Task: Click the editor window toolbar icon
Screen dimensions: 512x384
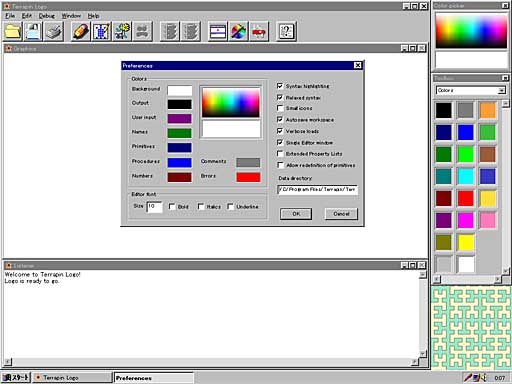Action: pyautogui.click(x=101, y=31)
